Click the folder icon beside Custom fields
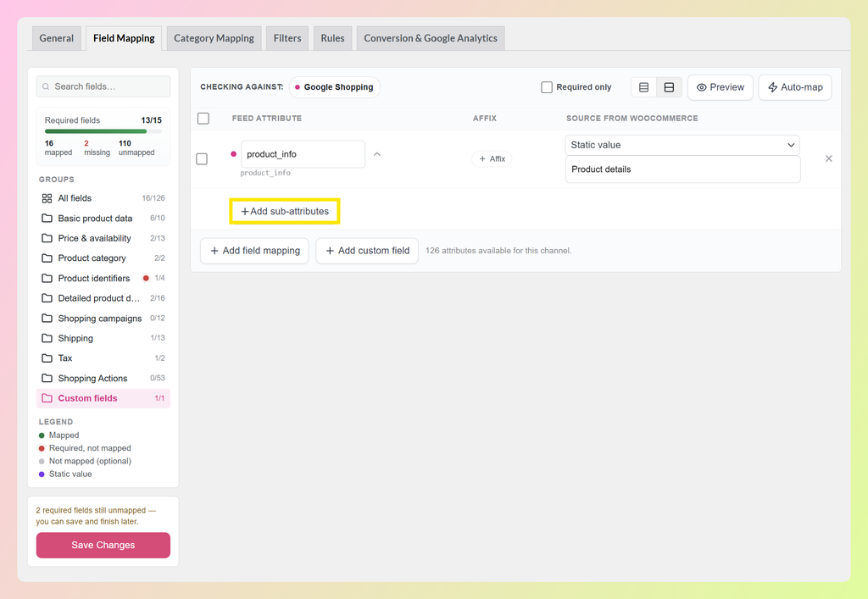The width and height of the screenshot is (868, 599). [47, 398]
